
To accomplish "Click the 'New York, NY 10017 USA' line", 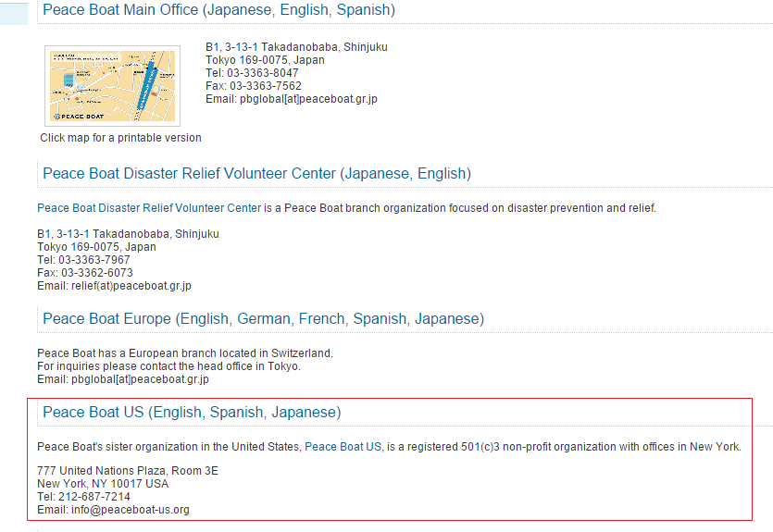I will pos(103,484).
